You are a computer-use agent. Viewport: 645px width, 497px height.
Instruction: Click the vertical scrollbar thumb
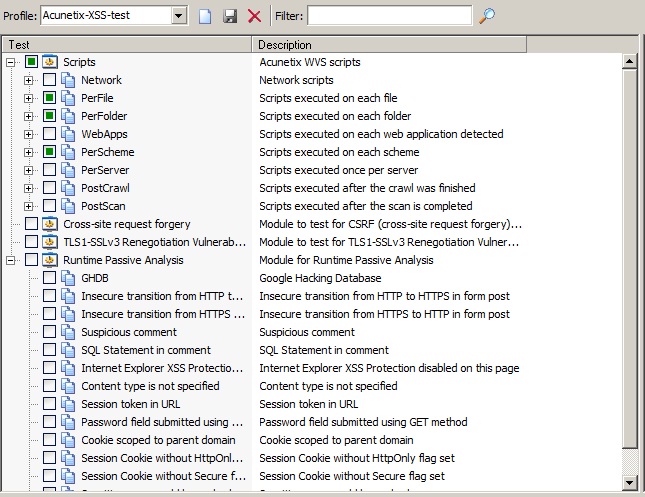coord(629,259)
